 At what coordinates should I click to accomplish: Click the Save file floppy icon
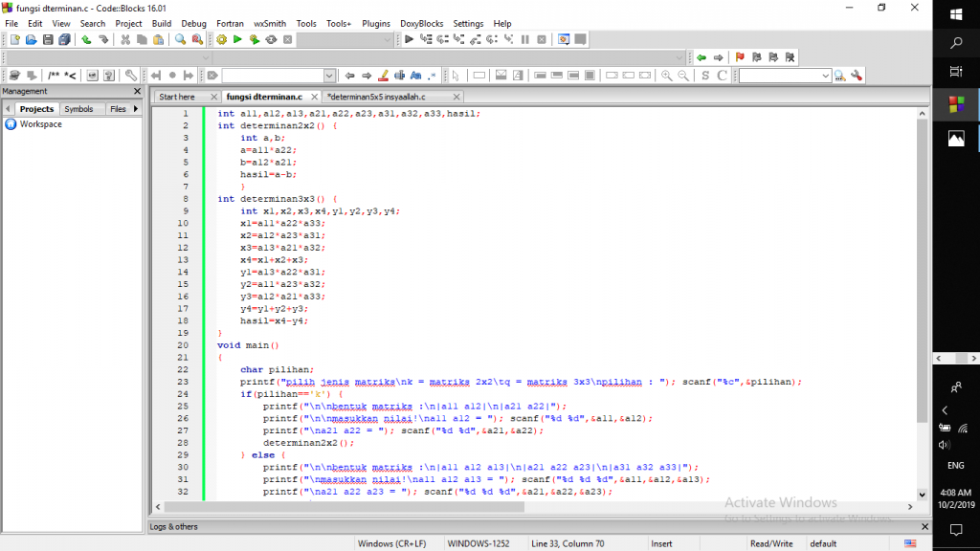48,40
